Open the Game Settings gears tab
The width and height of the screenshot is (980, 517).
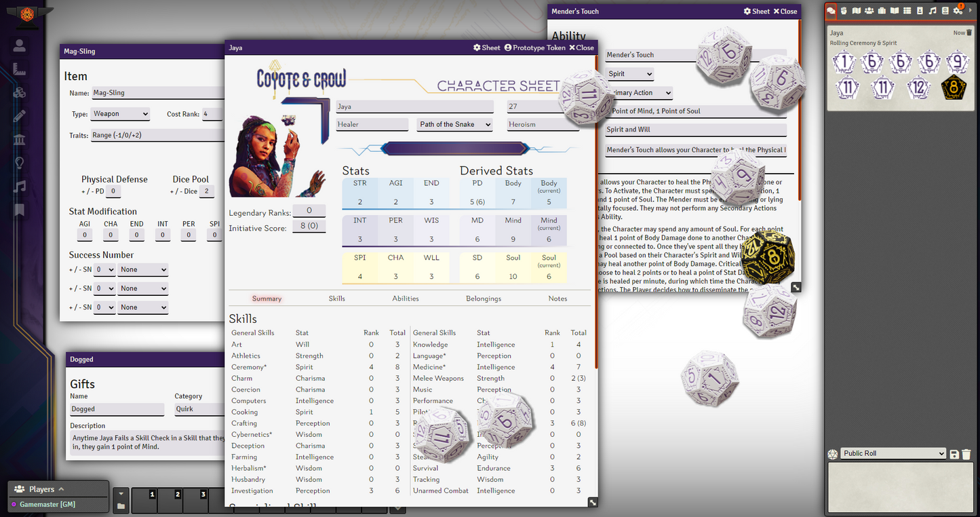tap(958, 11)
